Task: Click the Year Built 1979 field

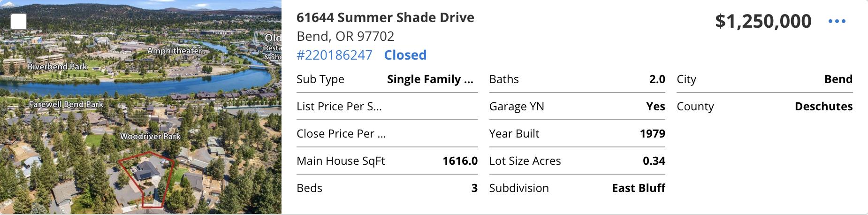Action: point(577,134)
